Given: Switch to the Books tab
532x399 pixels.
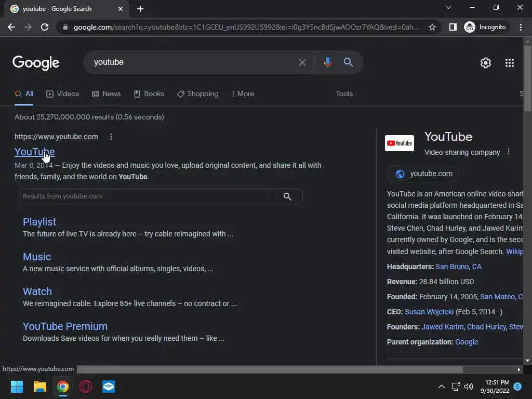Looking at the screenshot, I should pos(149,94).
